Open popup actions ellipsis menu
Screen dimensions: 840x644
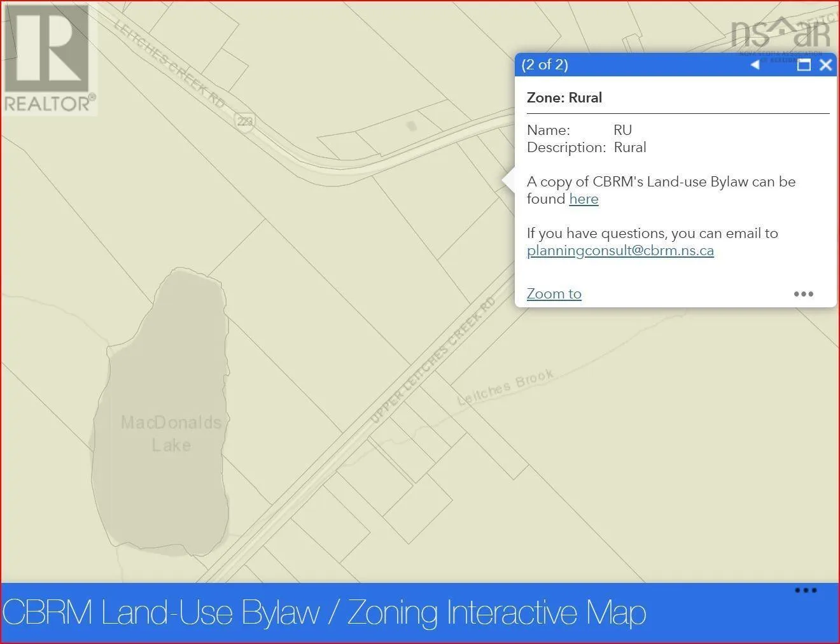coord(803,294)
